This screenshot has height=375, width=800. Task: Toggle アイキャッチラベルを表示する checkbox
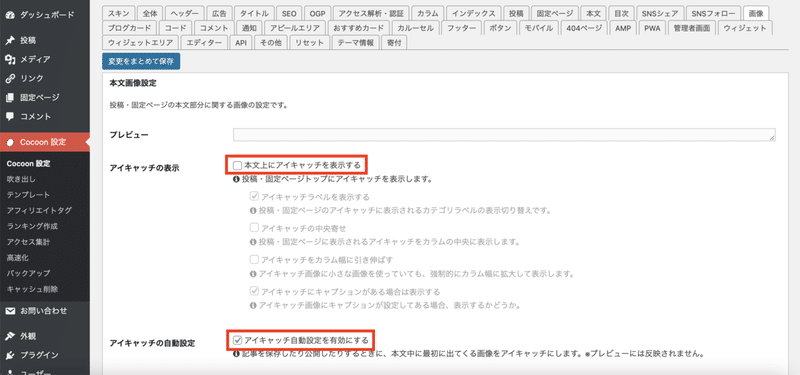coord(254,196)
